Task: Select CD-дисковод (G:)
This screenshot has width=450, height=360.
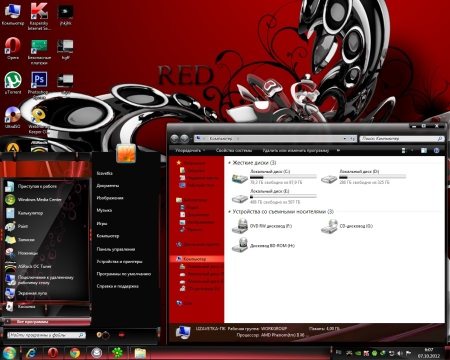Action: click(x=347, y=226)
